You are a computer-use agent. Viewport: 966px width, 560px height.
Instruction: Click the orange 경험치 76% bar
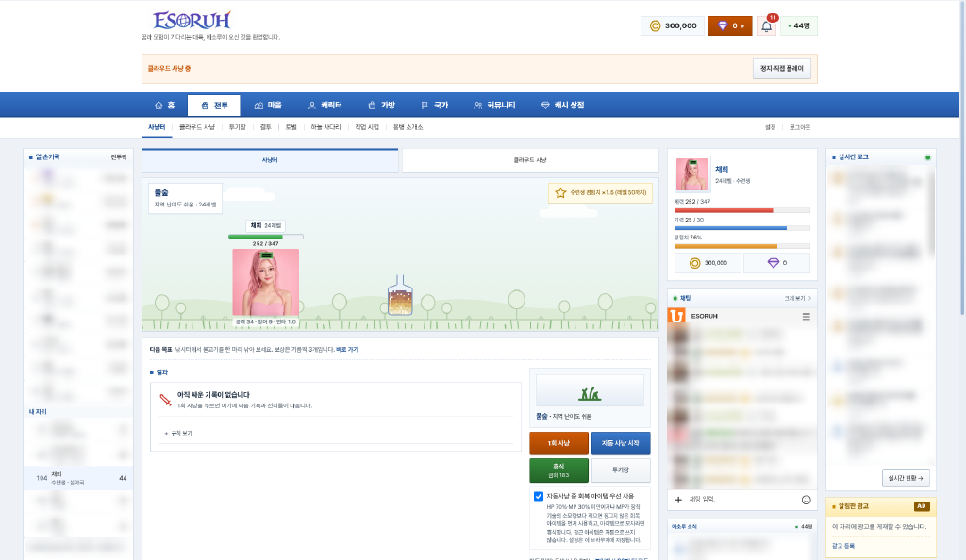[741, 246]
